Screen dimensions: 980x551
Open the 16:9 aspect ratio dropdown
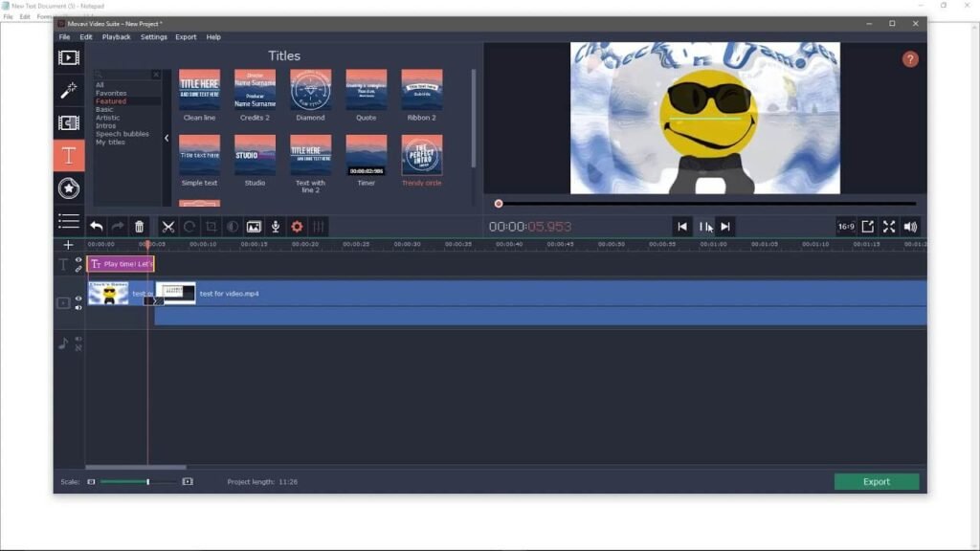846,227
